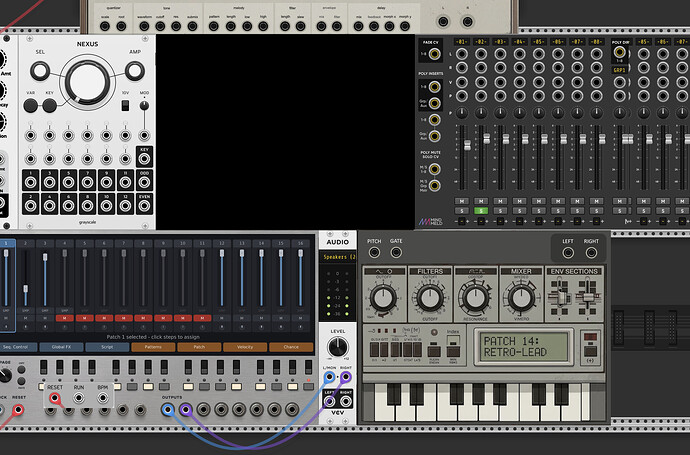Click the AUDIO module LEVEL knob
This screenshot has width=690, height=455.
338,347
